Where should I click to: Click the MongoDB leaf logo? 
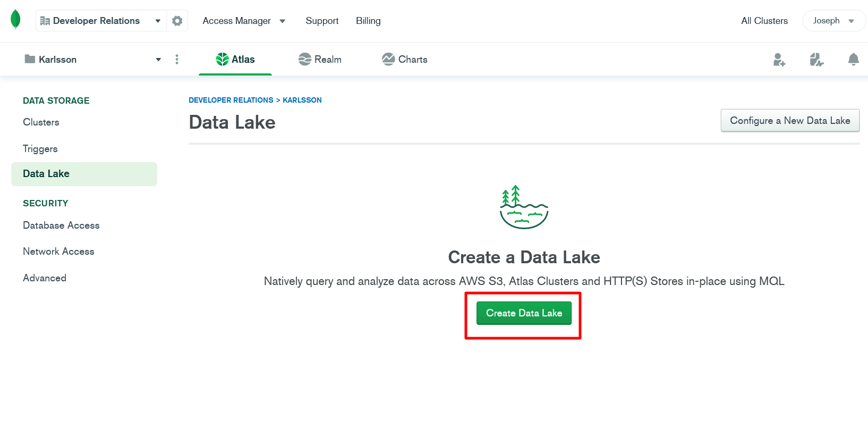pyautogui.click(x=15, y=20)
